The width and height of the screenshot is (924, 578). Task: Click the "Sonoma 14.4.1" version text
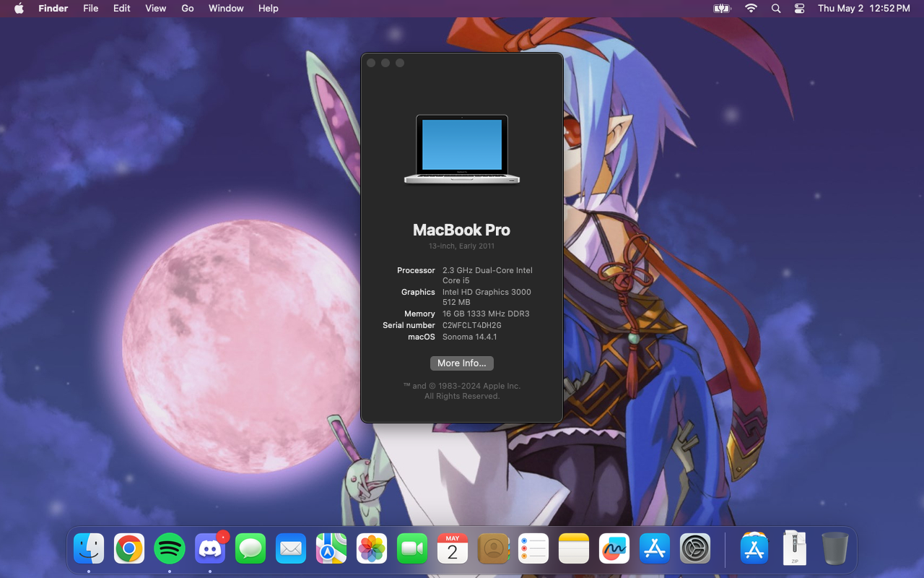pyautogui.click(x=470, y=337)
